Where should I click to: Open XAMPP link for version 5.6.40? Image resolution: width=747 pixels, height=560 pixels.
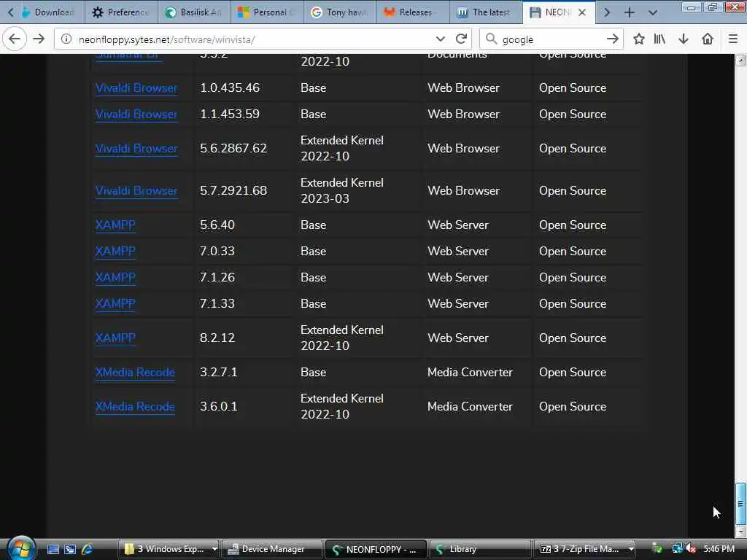pos(115,225)
